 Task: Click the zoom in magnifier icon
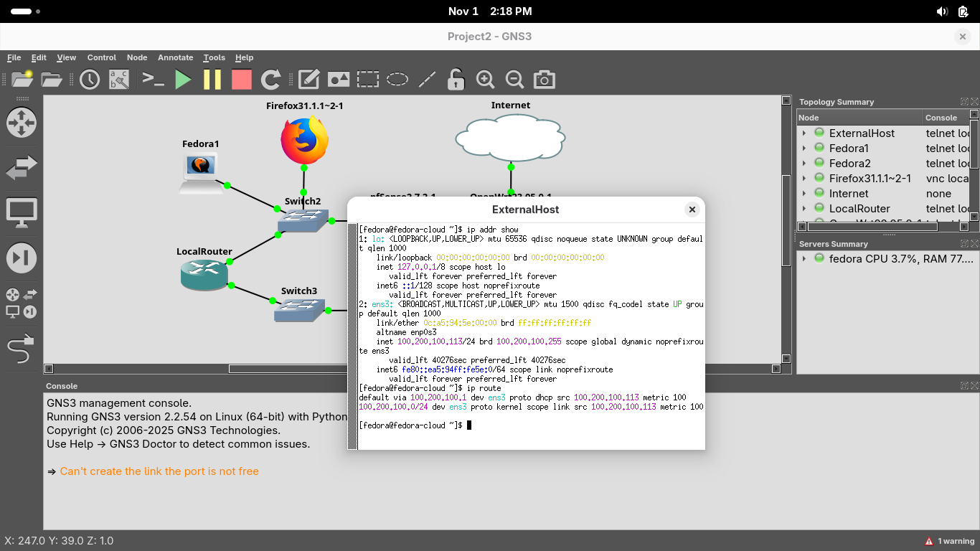pos(486,80)
